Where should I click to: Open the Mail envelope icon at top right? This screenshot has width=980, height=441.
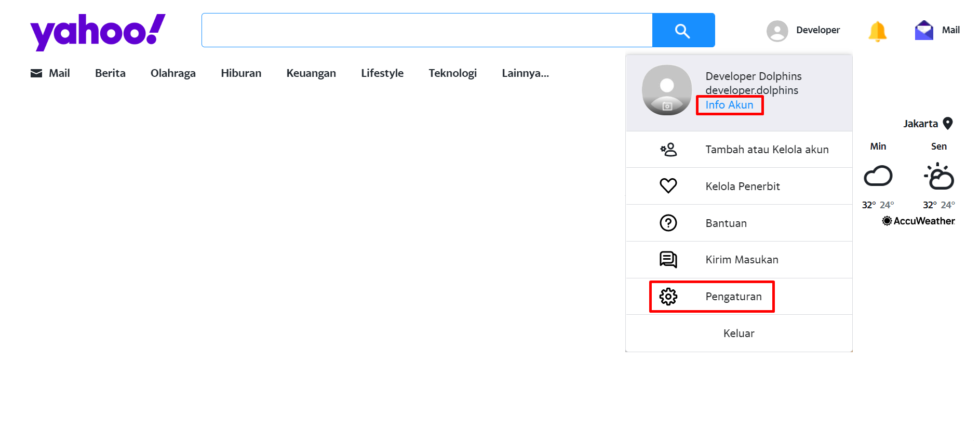point(924,30)
